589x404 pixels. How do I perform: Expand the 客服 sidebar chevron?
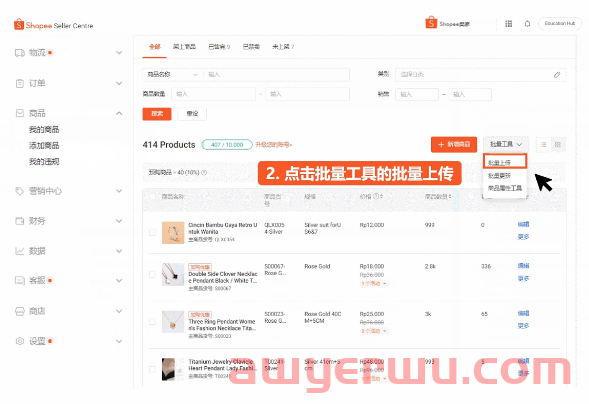[119, 280]
